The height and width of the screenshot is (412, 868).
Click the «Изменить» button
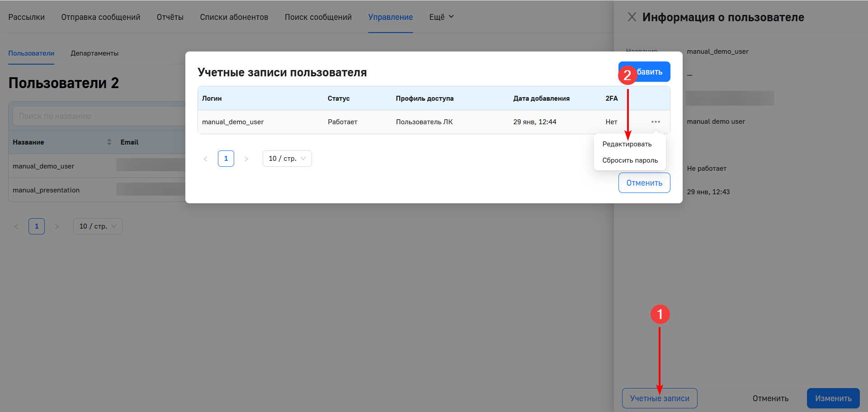point(833,398)
